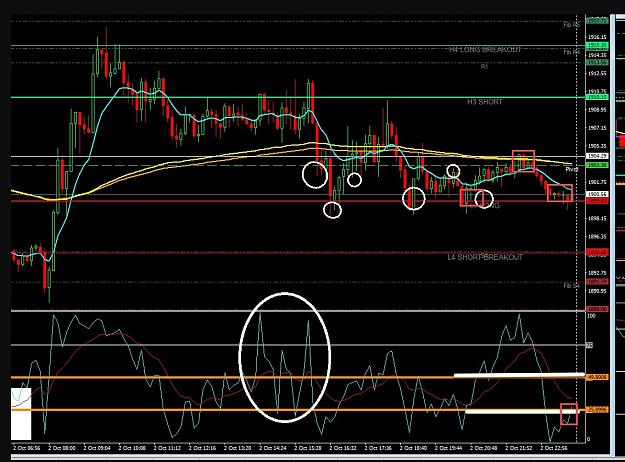Click the 1892.75 price axis value
The height and width of the screenshot is (462, 625).
point(597,273)
